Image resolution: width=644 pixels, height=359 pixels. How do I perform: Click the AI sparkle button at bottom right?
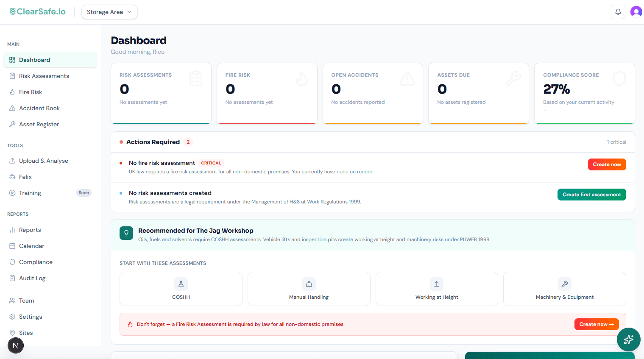(x=628, y=340)
